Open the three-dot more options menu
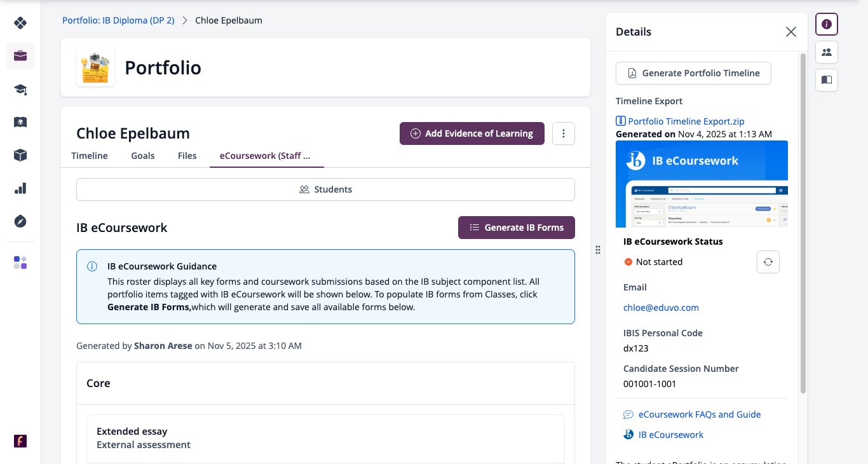The height and width of the screenshot is (464, 868). click(x=564, y=133)
